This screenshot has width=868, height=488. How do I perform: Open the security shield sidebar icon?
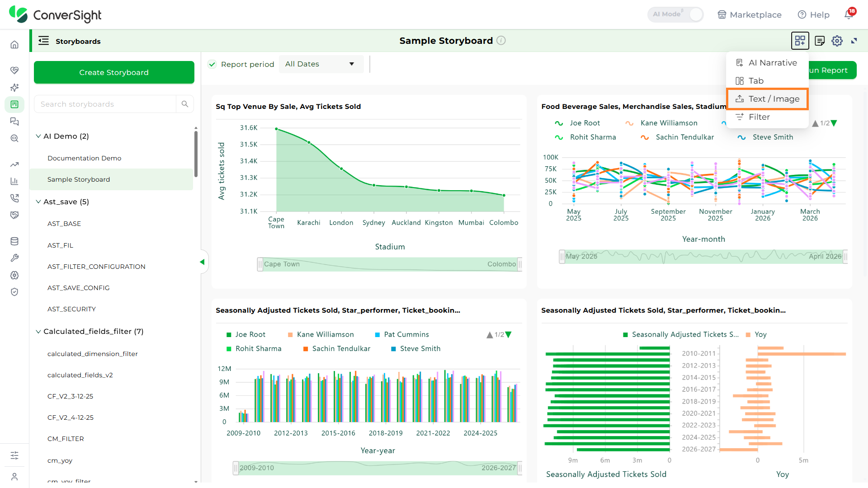point(14,292)
